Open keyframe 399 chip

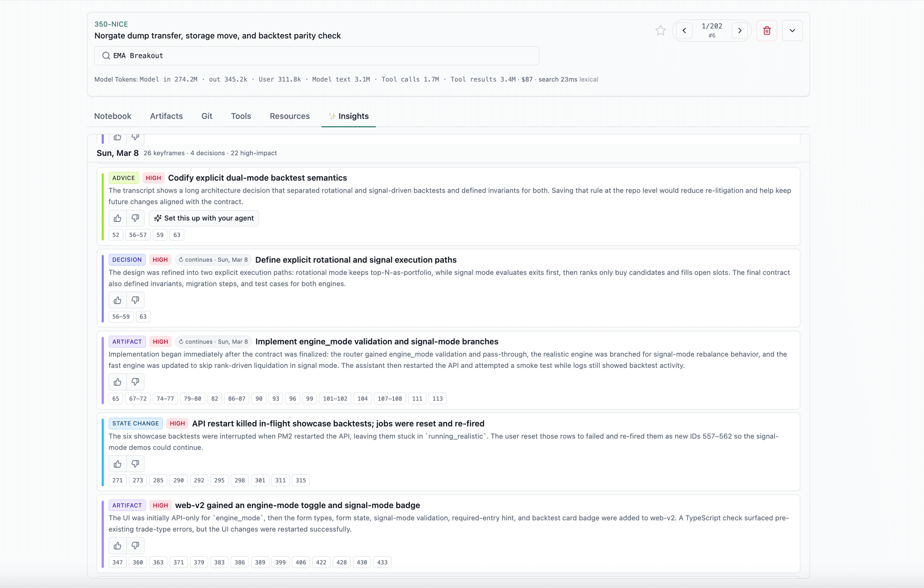click(x=280, y=562)
